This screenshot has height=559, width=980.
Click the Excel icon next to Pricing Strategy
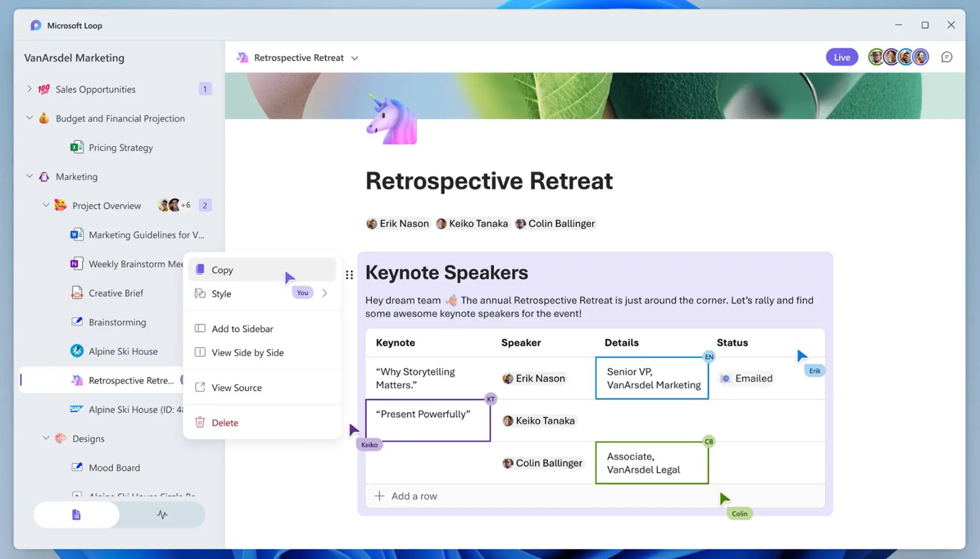[77, 148]
